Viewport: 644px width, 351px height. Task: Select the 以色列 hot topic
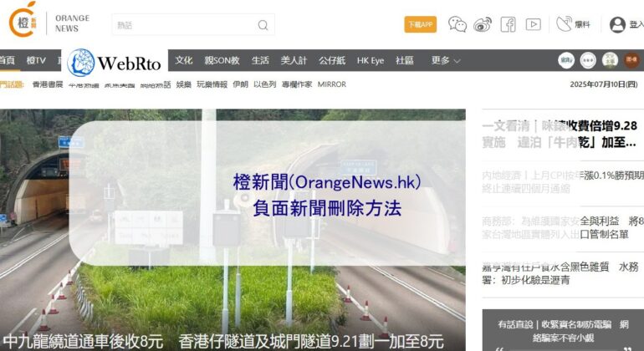pyautogui.click(x=265, y=84)
